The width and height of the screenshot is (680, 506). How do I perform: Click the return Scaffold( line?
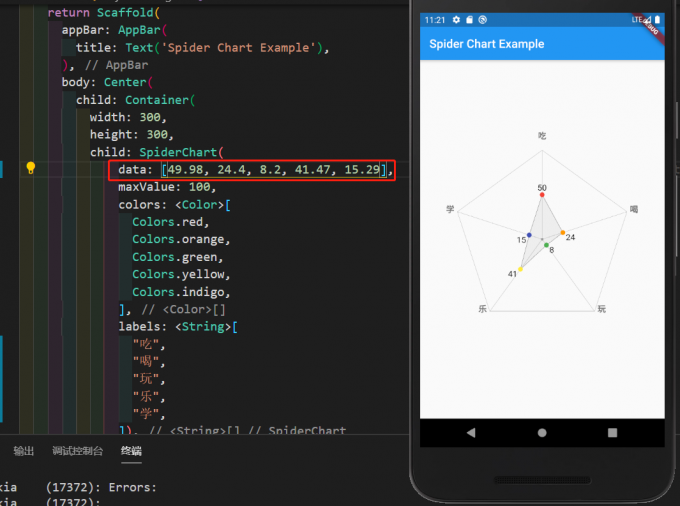pyautogui.click(x=104, y=13)
